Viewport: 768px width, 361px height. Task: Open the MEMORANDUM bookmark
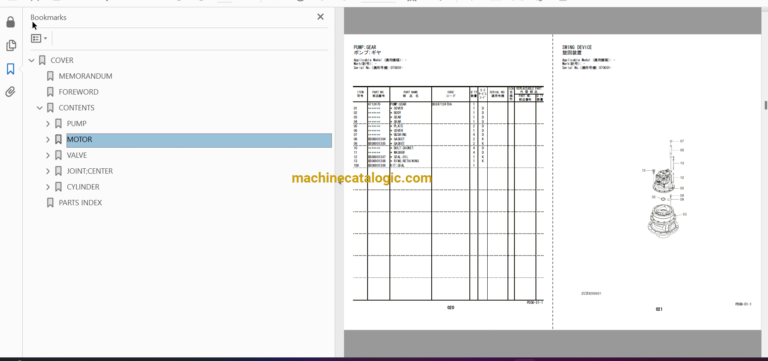(85, 76)
